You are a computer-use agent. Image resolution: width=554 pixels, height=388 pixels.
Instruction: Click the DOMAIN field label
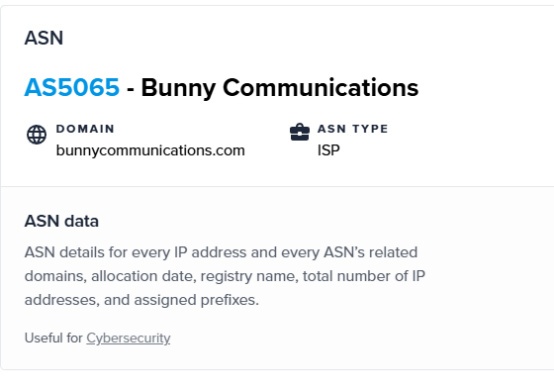point(85,129)
